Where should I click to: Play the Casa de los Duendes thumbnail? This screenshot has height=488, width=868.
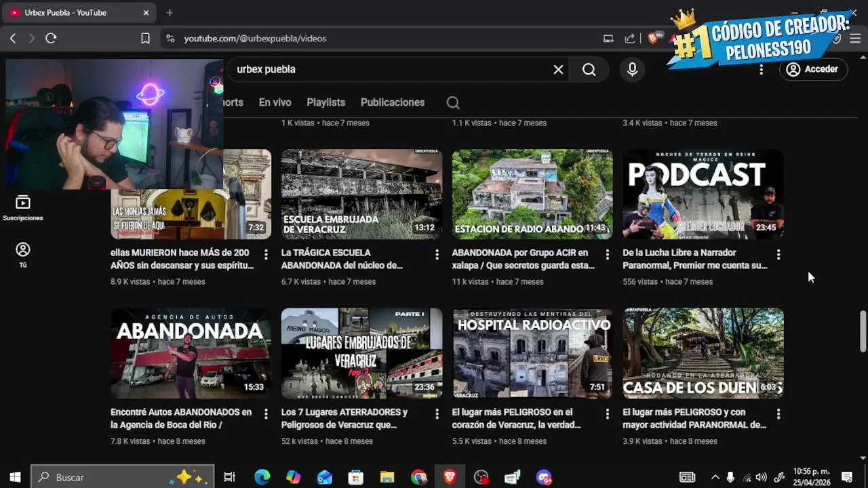pos(703,353)
